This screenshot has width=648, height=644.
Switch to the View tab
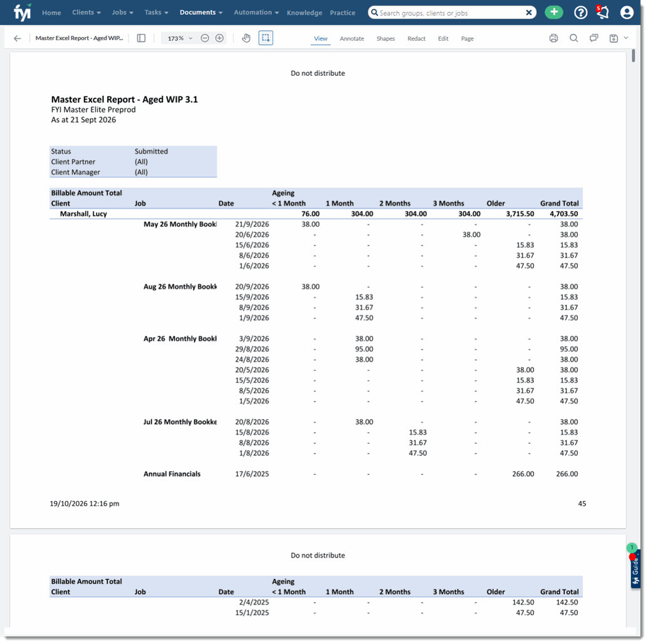click(320, 38)
